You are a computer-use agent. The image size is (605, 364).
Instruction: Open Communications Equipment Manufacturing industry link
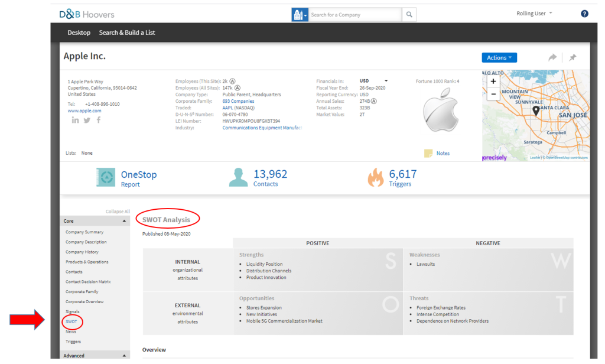pos(262,128)
